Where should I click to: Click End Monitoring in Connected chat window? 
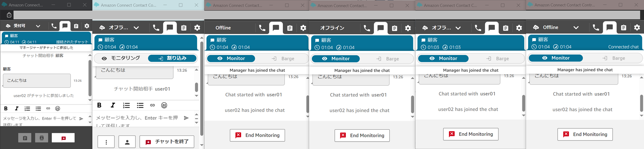pyautogui.click(x=585, y=135)
